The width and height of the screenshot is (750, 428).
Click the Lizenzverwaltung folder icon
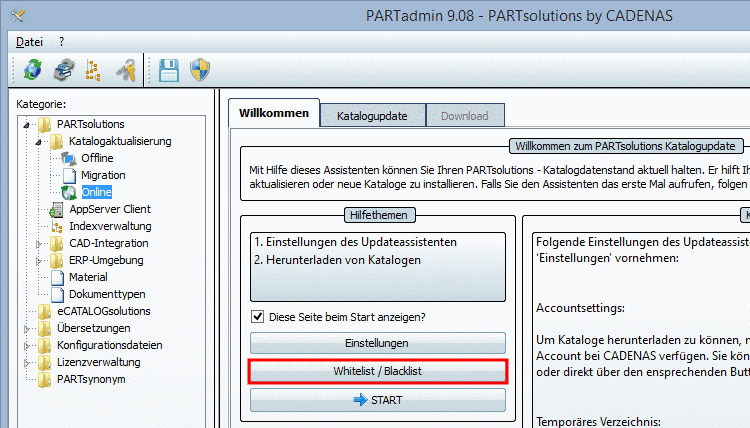[44, 362]
